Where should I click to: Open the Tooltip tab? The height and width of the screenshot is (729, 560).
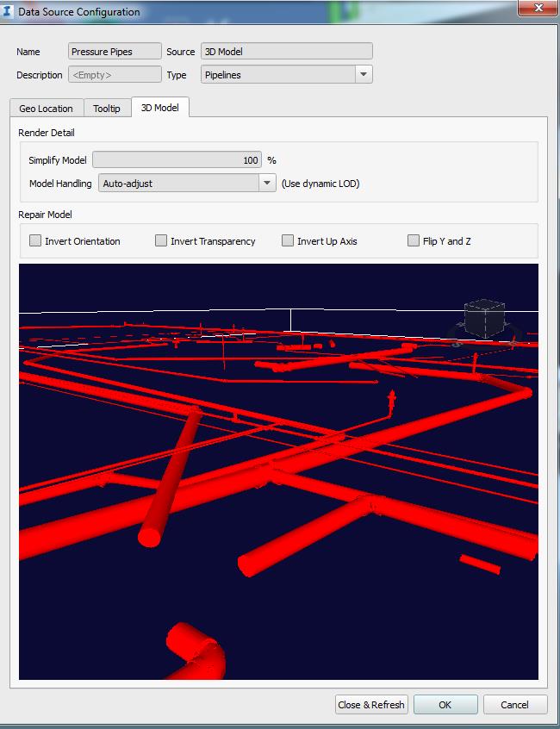click(x=107, y=109)
